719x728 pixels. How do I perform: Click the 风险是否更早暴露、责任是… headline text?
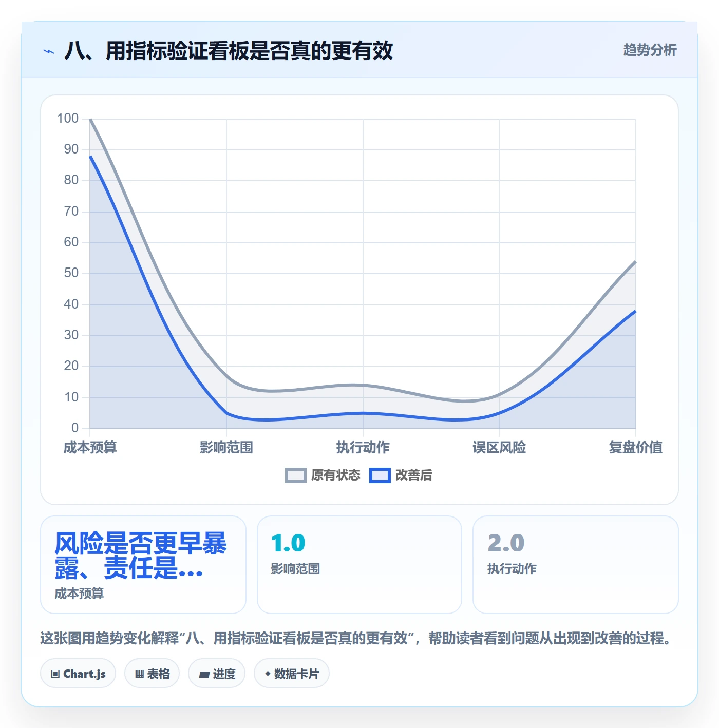point(140,556)
